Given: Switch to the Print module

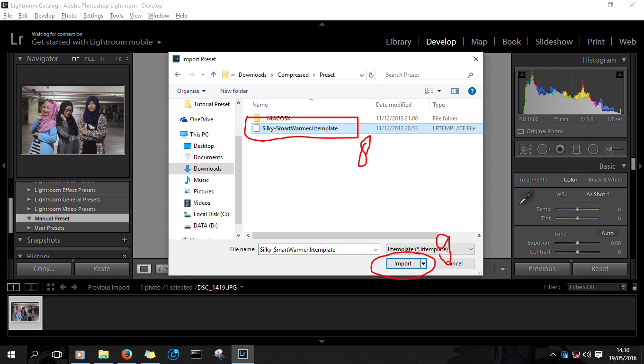Looking at the screenshot, I should pos(596,42).
